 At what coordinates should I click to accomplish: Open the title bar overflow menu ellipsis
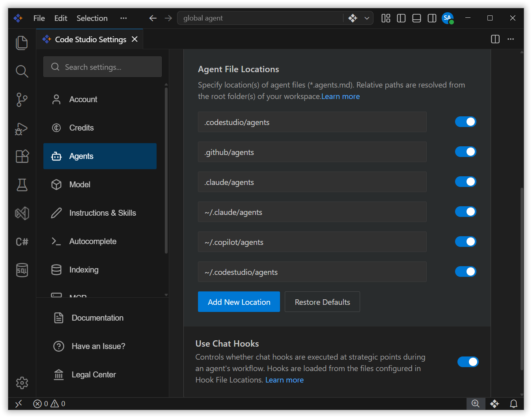coord(123,18)
